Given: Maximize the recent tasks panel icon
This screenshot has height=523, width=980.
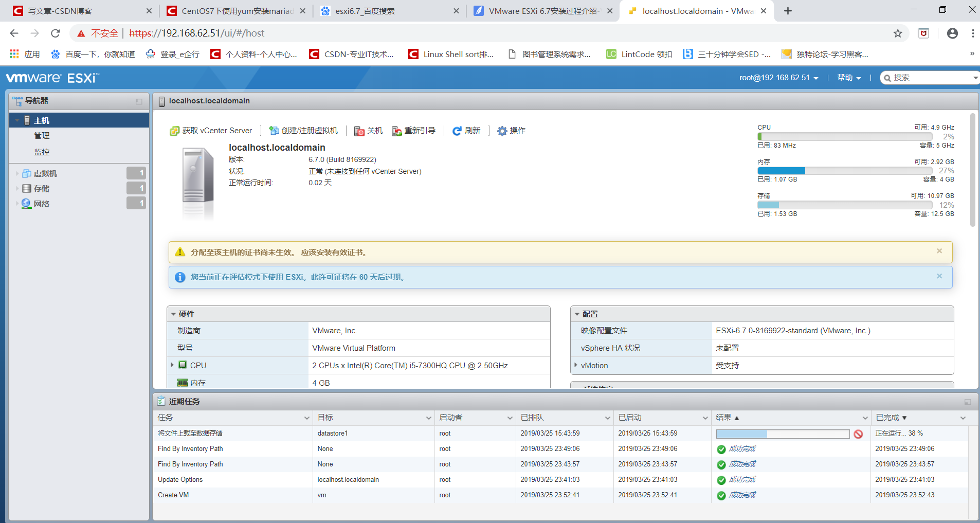Looking at the screenshot, I should point(968,402).
